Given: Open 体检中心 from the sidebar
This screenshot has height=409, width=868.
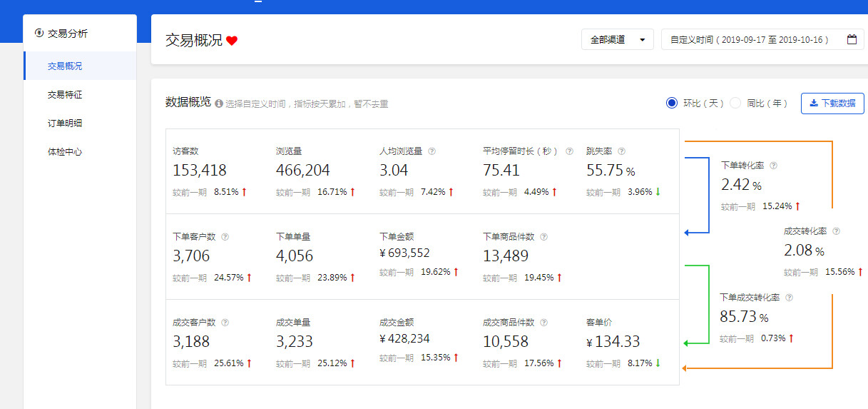Looking at the screenshot, I should [x=65, y=152].
